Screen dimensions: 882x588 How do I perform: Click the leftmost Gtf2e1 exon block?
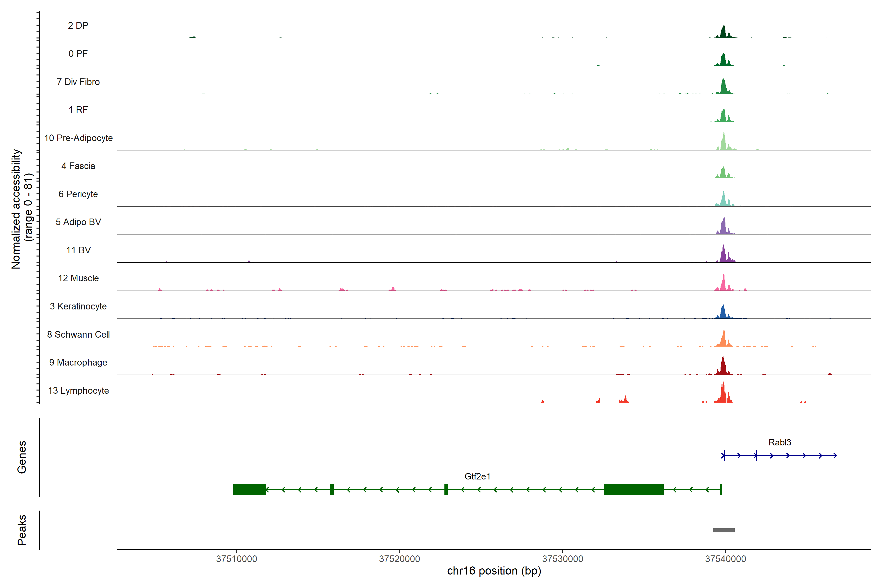tap(249, 489)
